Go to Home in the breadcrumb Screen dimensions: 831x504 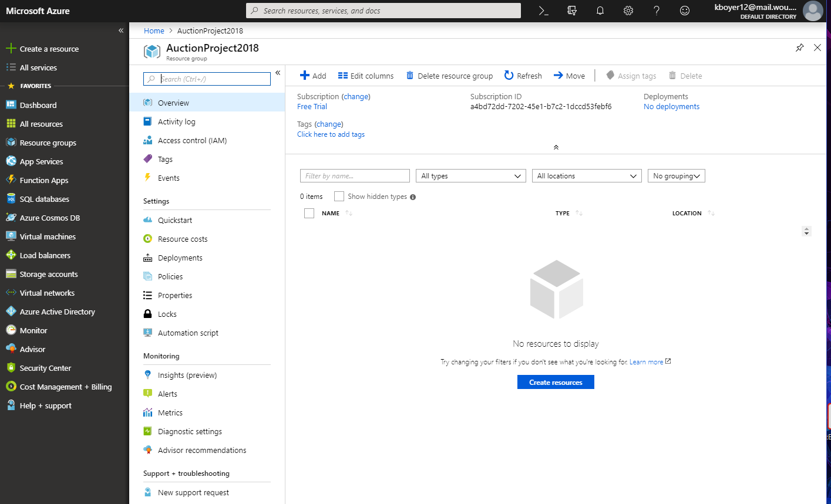[x=154, y=31]
